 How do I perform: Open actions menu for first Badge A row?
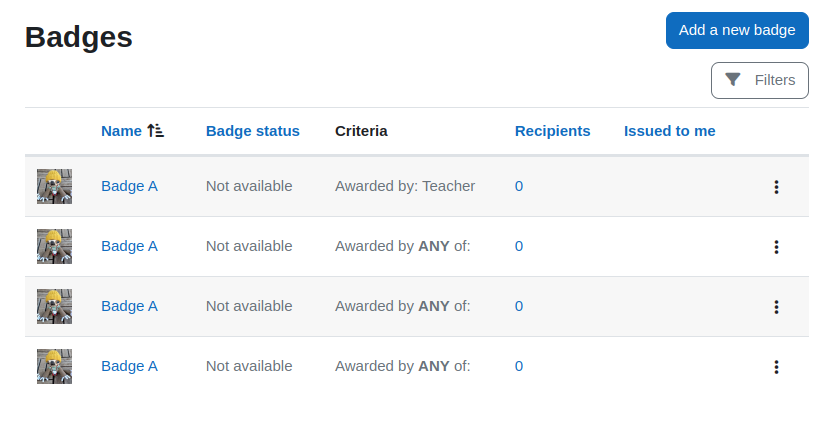click(x=776, y=186)
